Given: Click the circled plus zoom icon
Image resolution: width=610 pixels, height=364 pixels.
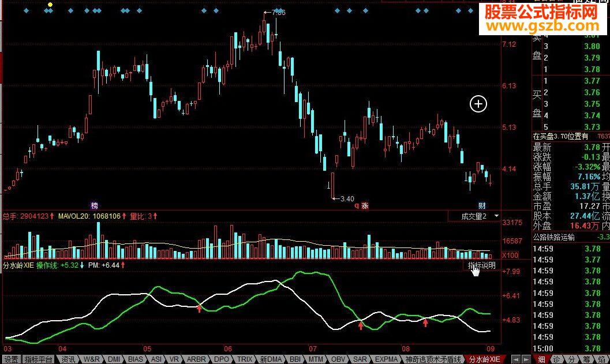Looking at the screenshot, I should click(x=478, y=104).
